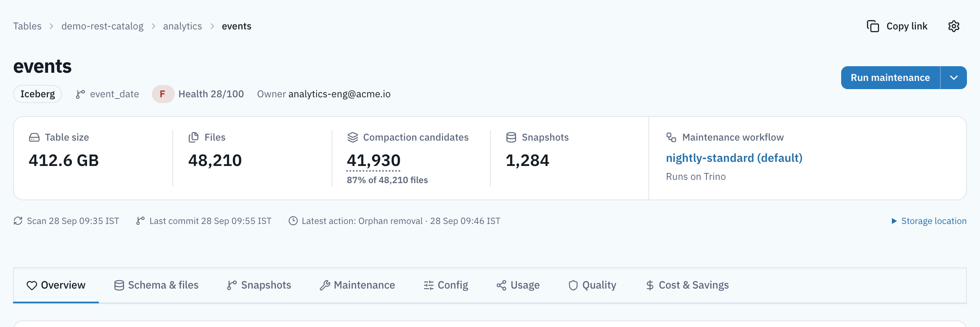Viewport: 980px width, 327px height.
Task: Click the database icon on Schema & files tab
Action: (x=119, y=285)
